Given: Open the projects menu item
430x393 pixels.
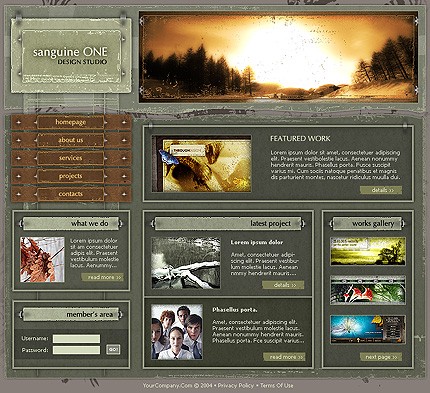Looking at the screenshot, I should (x=71, y=176).
